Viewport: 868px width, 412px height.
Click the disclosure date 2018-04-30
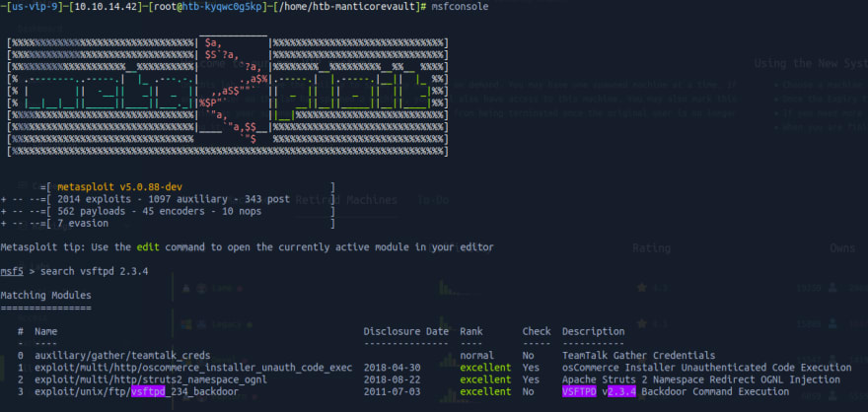(392, 368)
